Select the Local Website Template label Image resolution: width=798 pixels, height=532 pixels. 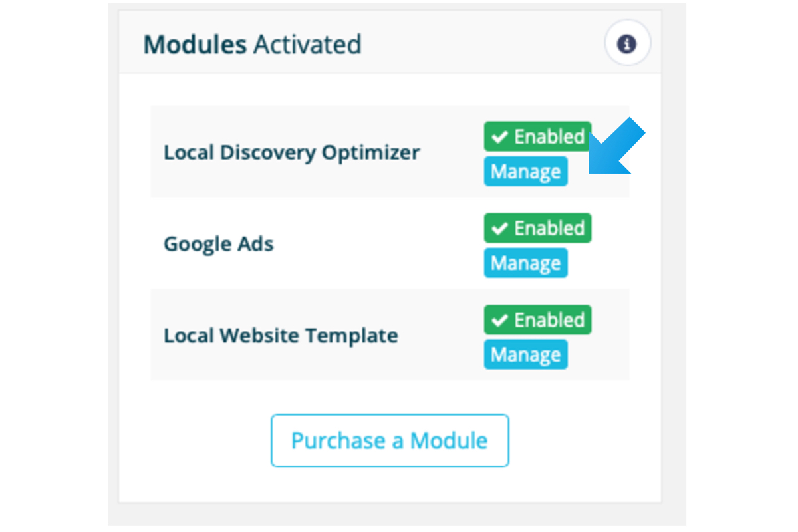coord(281,335)
